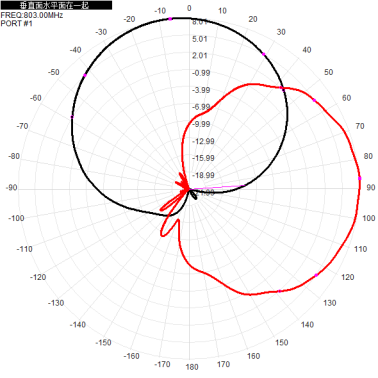Click the positive 10 degree angle label
Image resolution: width=378 pixels, height=378 pixels.
click(x=222, y=11)
